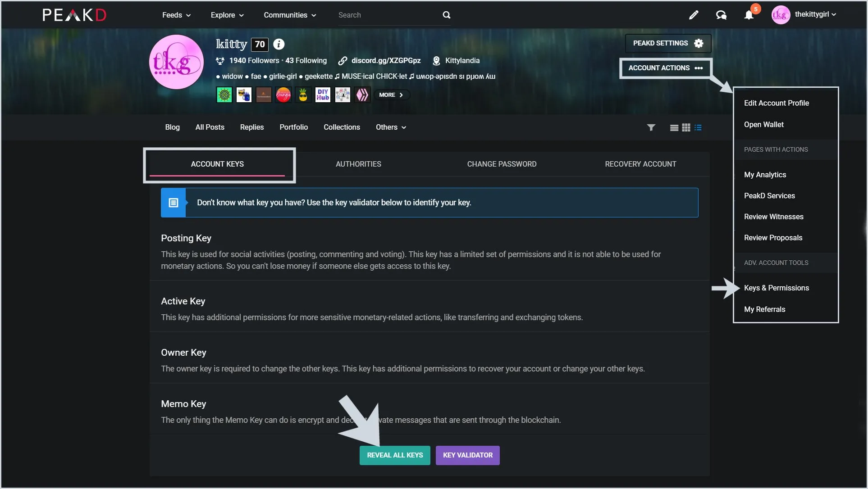The height and width of the screenshot is (489, 868).
Task: Click the tkg avatar in top bar
Action: click(x=781, y=15)
